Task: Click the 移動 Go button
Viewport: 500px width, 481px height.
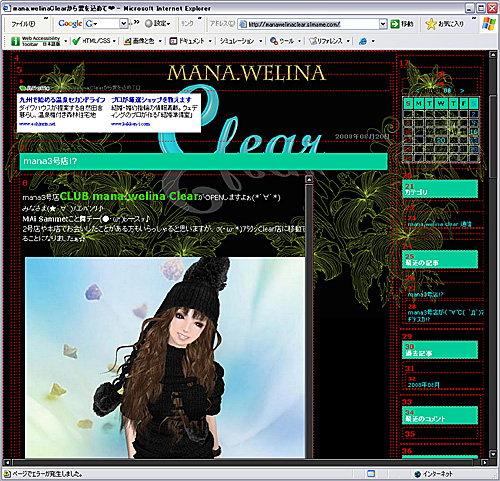Action: tap(402, 24)
